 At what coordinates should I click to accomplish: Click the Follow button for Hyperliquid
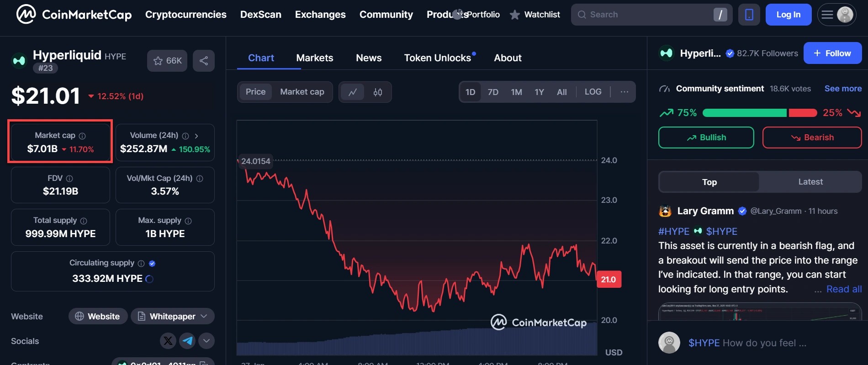832,53
